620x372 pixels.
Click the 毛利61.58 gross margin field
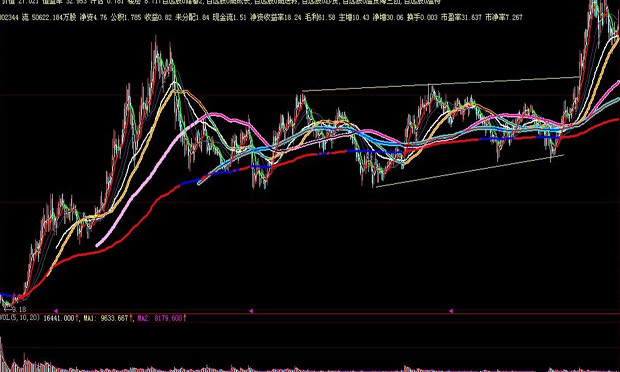tap(320, 17)
